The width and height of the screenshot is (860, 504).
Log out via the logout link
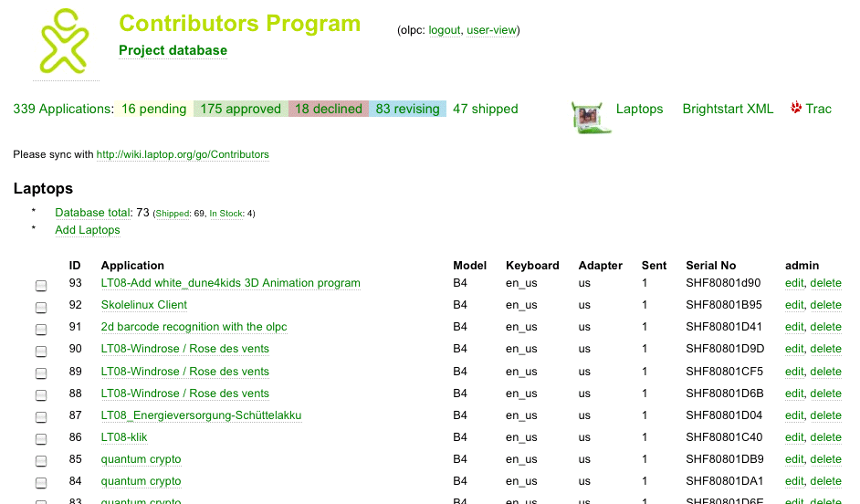(x=445, y=30)
